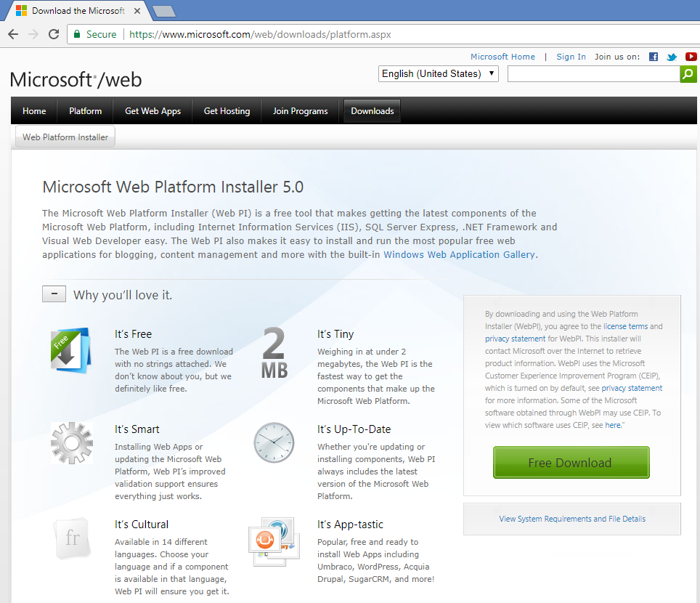Click the Free Download button
This screenshot has width=700, height=603.
571,462
